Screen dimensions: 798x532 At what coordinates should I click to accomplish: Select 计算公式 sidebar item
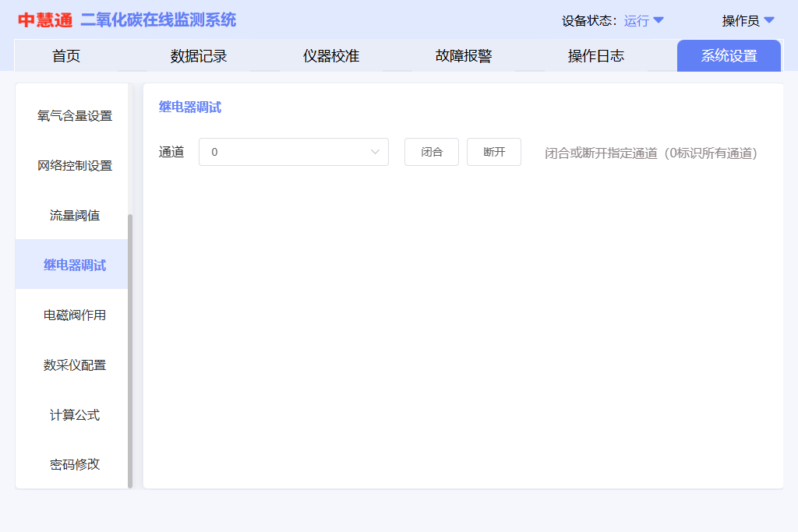pyautogui.click(x=74, y=415)
